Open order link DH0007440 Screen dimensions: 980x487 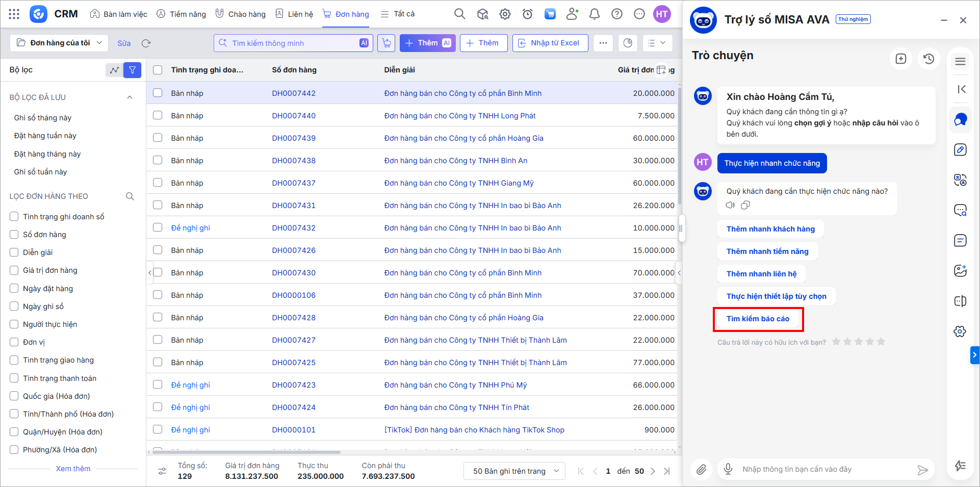[x=294, y=116]
